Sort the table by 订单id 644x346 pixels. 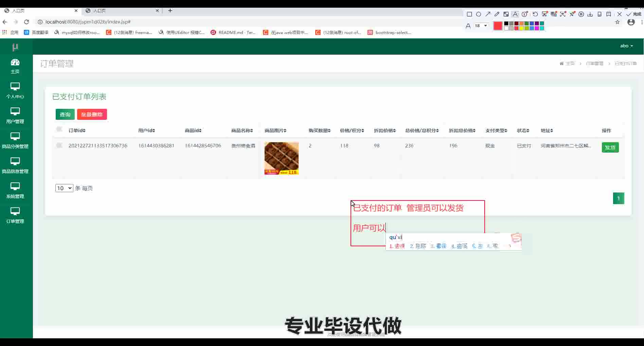(77, 131)
